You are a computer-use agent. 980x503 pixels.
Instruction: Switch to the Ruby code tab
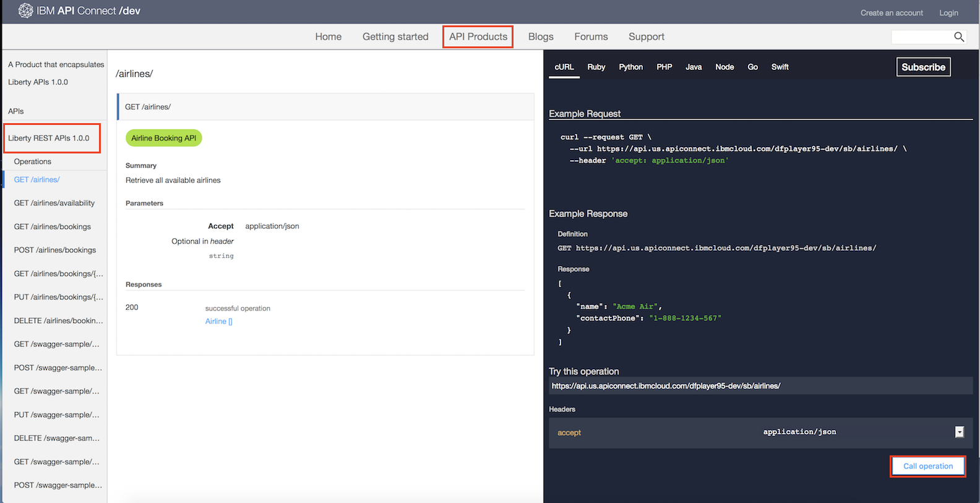[596, 67]
